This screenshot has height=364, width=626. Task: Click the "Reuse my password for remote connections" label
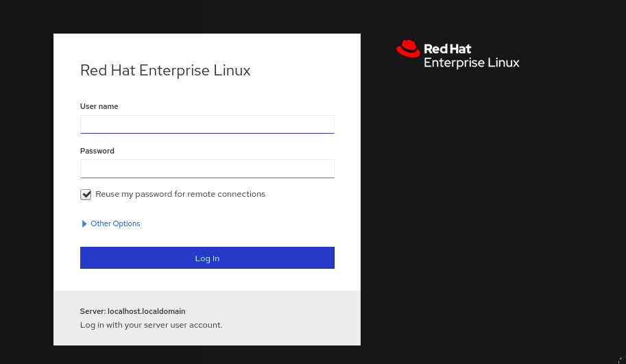[180, 194]
